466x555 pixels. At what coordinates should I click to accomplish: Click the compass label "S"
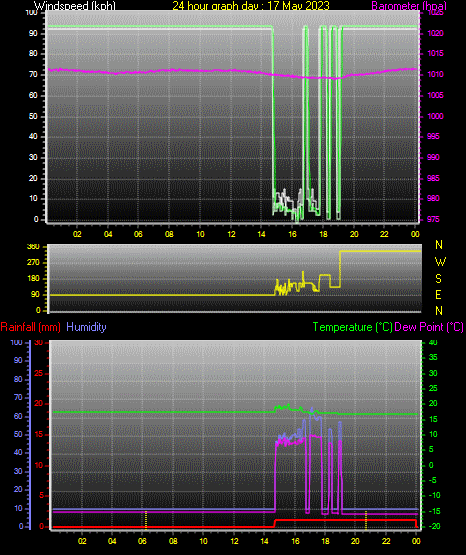[x=438, y=279]
